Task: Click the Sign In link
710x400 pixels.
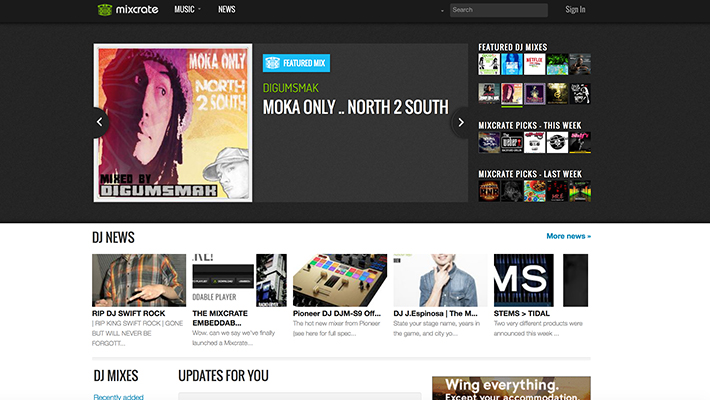Action: pyautogui.click(x=575, y=10)
